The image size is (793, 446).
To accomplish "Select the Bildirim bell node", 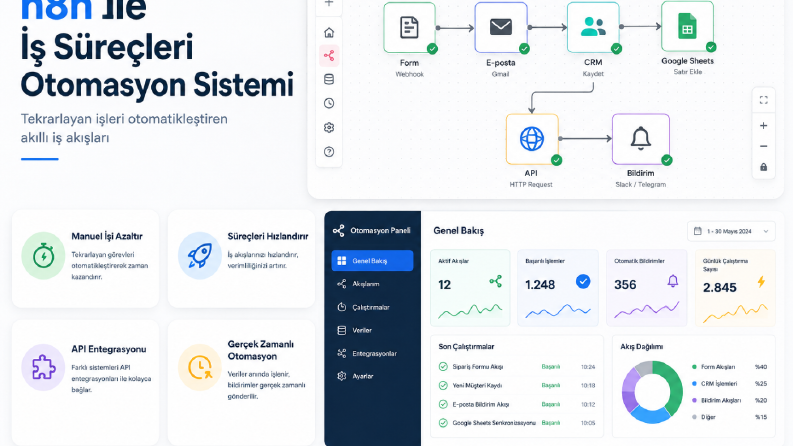I will tap(641, 139).
